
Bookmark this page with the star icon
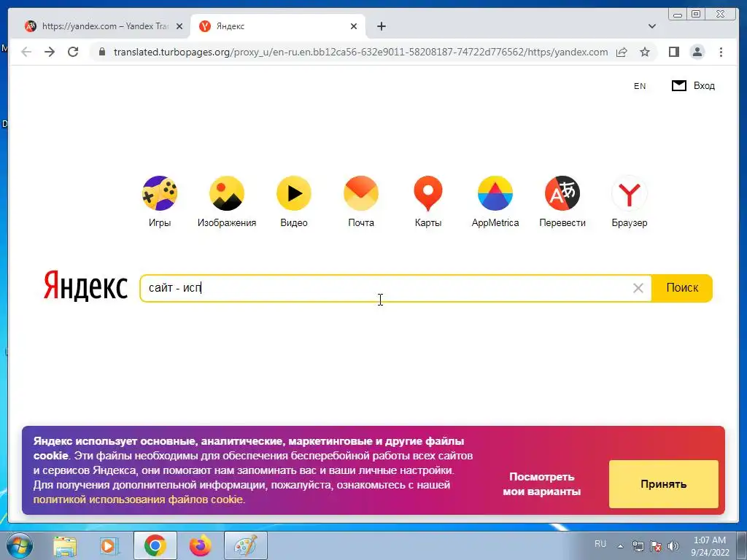645,52
